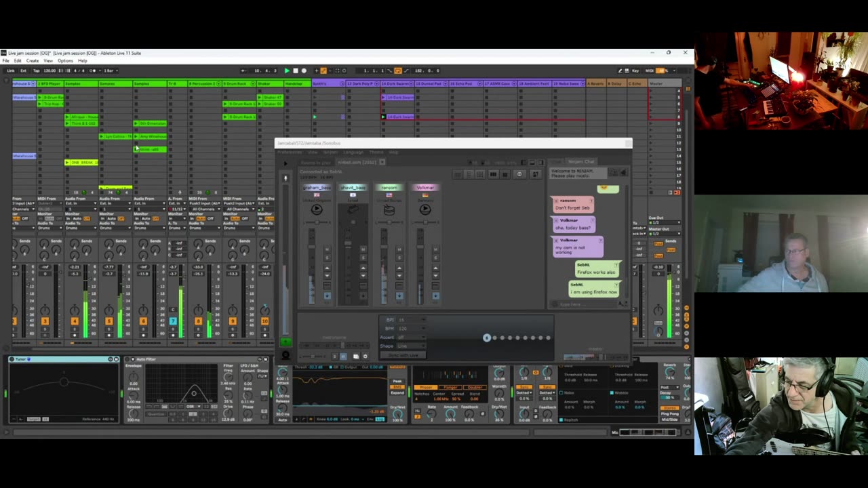868x488 pixels.
Task: Mute ransom in Jamtaba
Action: coord(399,250)
